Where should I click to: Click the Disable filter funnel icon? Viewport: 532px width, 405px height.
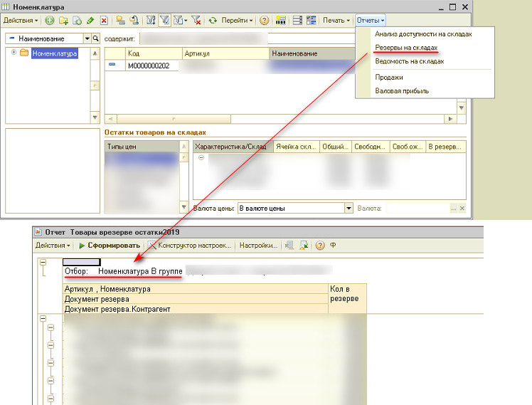coord(196,21)
